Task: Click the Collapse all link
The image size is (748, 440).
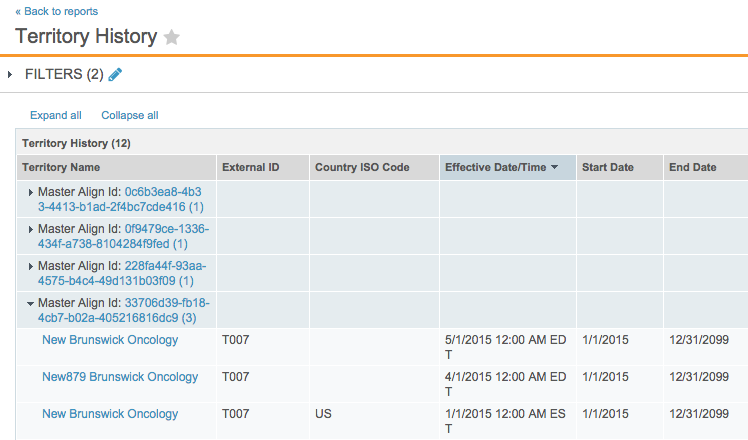Action: (x=129, y=115)
